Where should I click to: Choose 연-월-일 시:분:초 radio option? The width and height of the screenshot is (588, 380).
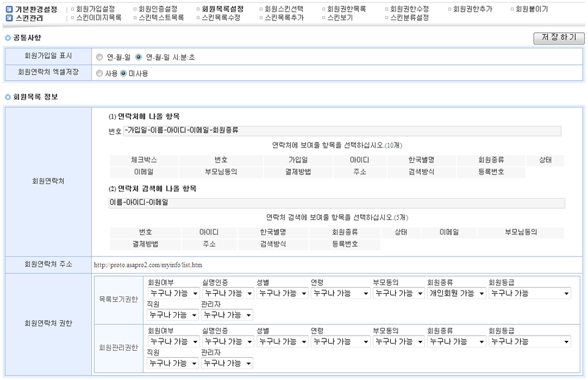coord(138,57)
